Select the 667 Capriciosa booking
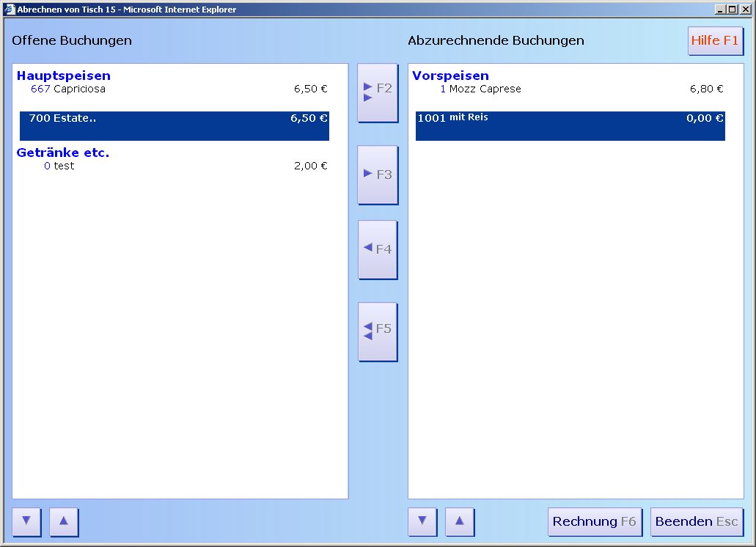This screenshot has width=756, height=547. click(x=172, y=89)
